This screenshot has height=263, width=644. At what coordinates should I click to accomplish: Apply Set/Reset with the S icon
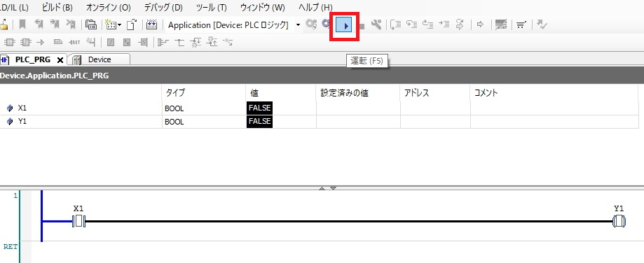143,42
